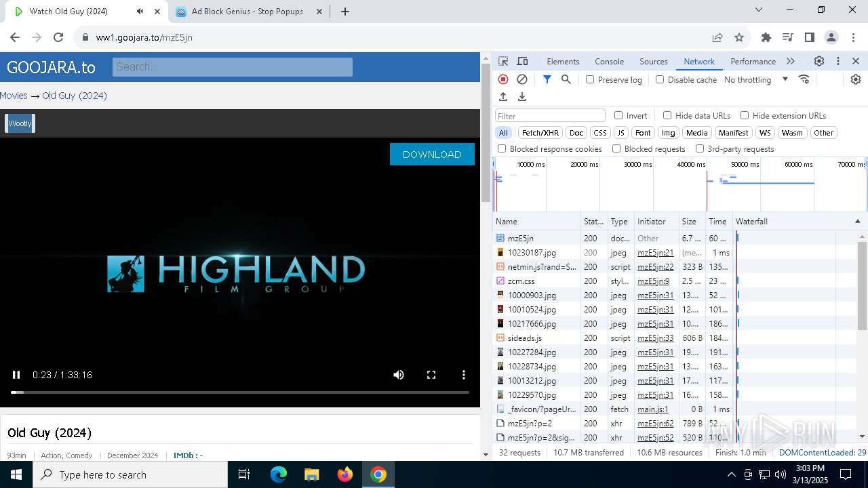Import HAR file upload icon
The image size is (868, 488).
click(503, 97)
